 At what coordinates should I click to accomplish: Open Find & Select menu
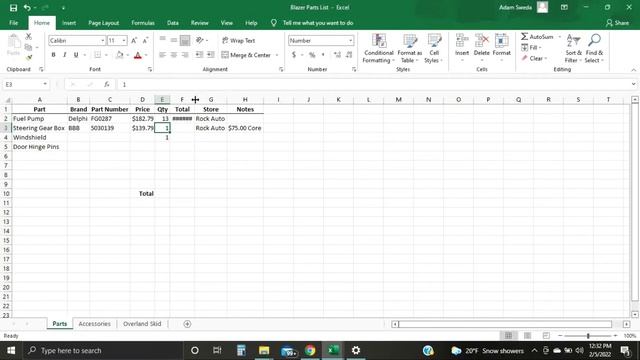point(594,48)
